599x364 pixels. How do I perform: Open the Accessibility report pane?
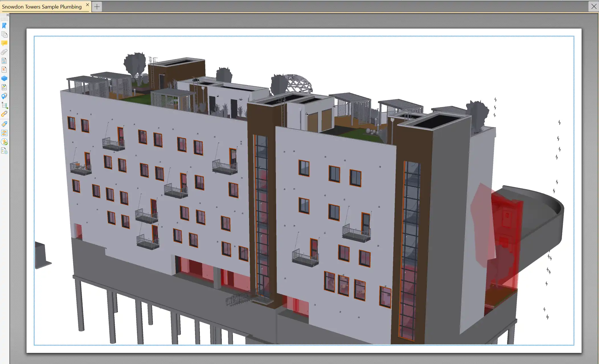4,151
